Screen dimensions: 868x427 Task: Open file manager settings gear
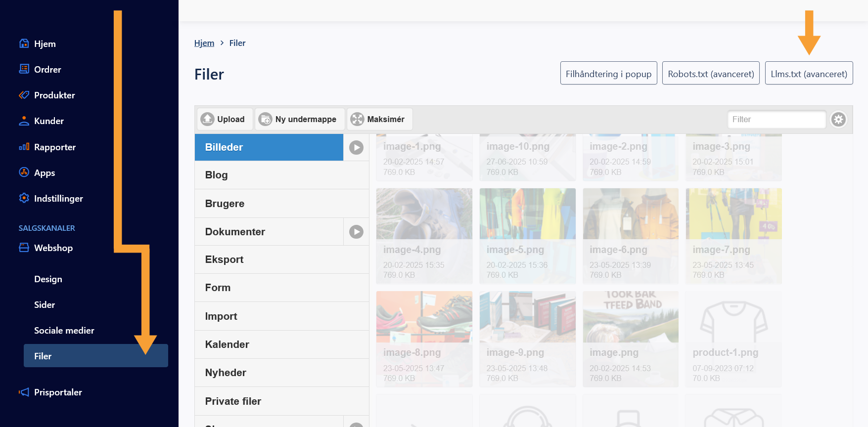838,119
